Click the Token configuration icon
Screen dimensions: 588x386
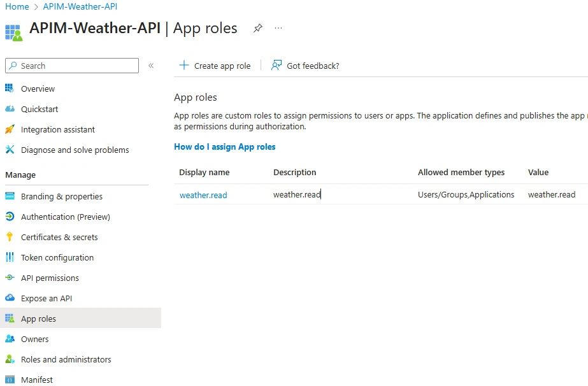10,257
